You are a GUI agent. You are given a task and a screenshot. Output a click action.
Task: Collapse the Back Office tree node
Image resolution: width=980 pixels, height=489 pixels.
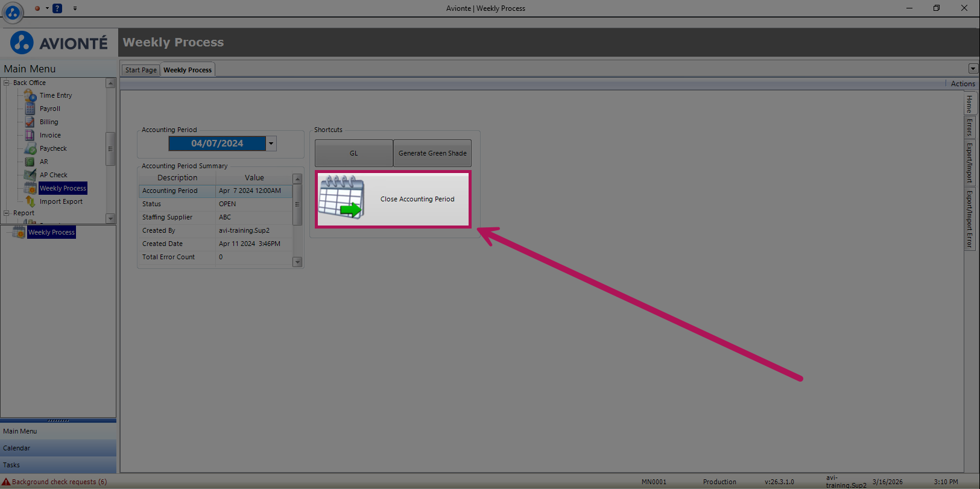[x=7, y=83]
